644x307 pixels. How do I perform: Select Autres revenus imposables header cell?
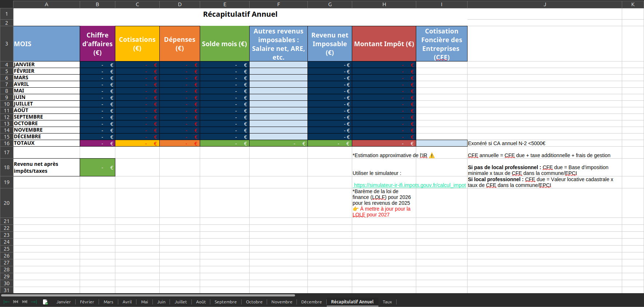pos(278,44)
